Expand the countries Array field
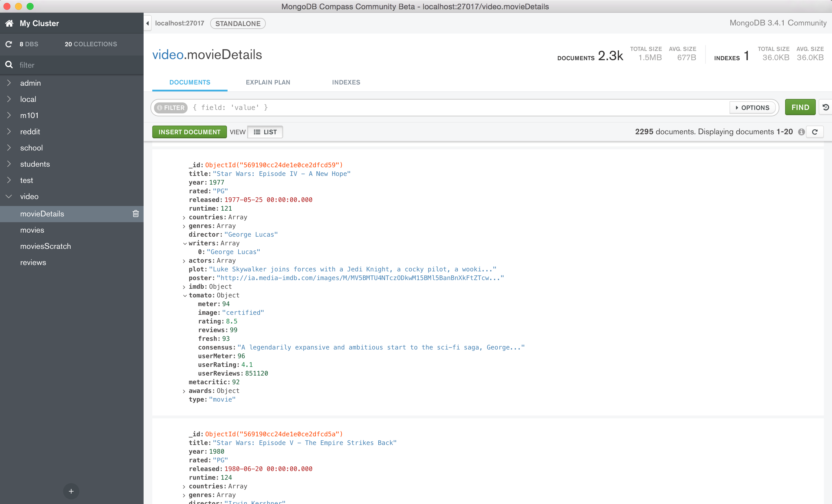This screenshot has height=504, width=832. [184, 217]
